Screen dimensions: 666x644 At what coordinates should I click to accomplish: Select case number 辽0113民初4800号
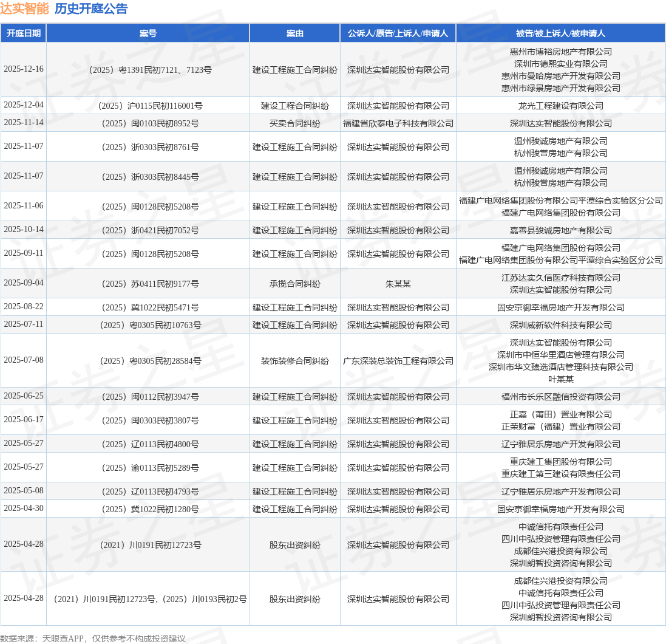click(x=150, y=444)
